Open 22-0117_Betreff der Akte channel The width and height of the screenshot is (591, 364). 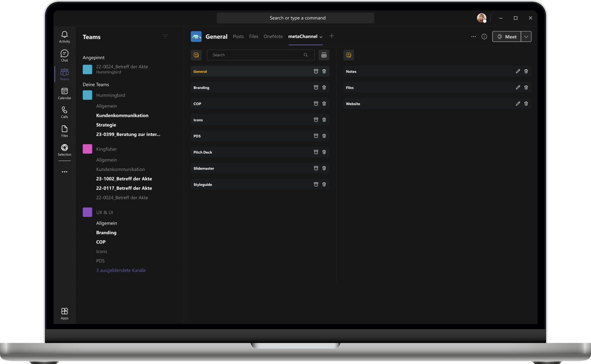124,188
